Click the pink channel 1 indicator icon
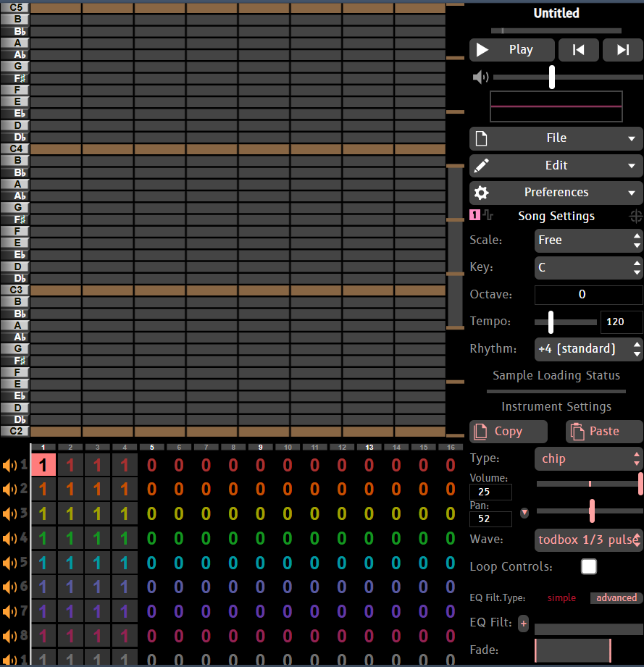 coord(474,215)
